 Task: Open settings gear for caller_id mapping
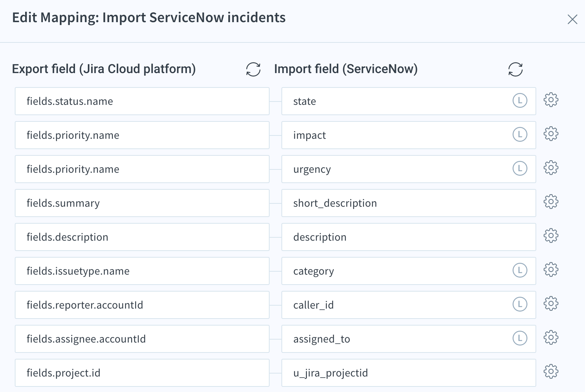[551, 303]
